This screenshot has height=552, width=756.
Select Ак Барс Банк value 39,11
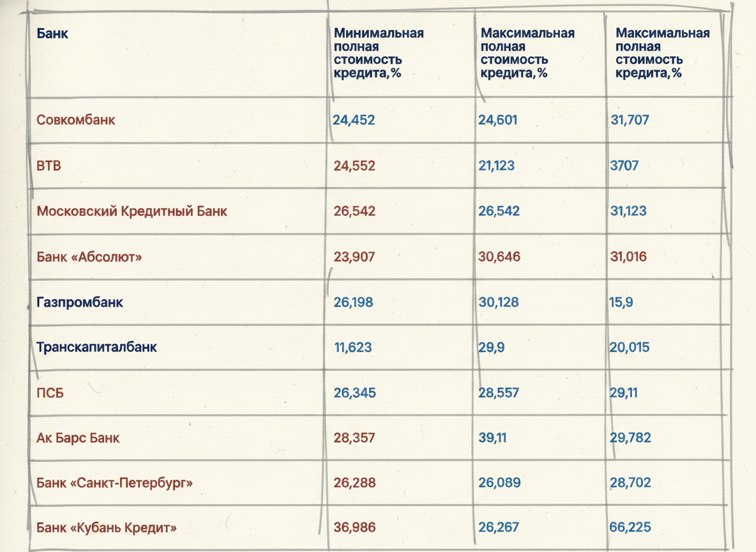click(492, 438)
